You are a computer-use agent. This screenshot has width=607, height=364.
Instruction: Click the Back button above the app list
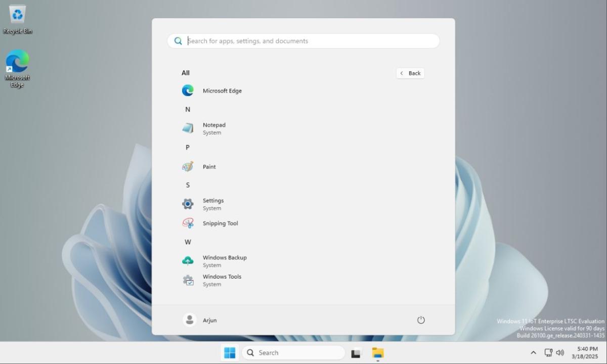click(410, 73)
